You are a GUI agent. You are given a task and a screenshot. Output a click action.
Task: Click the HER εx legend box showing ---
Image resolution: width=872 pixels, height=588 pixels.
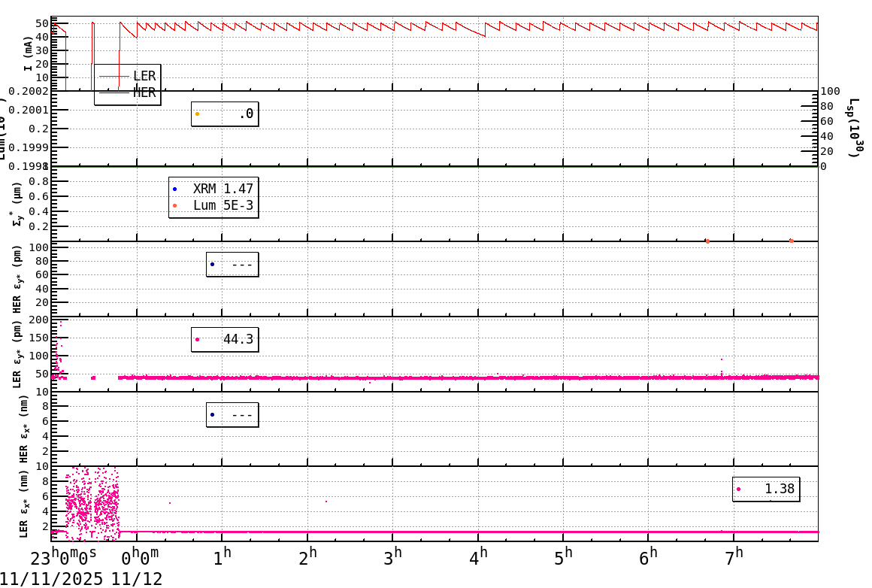pos(232,414)
